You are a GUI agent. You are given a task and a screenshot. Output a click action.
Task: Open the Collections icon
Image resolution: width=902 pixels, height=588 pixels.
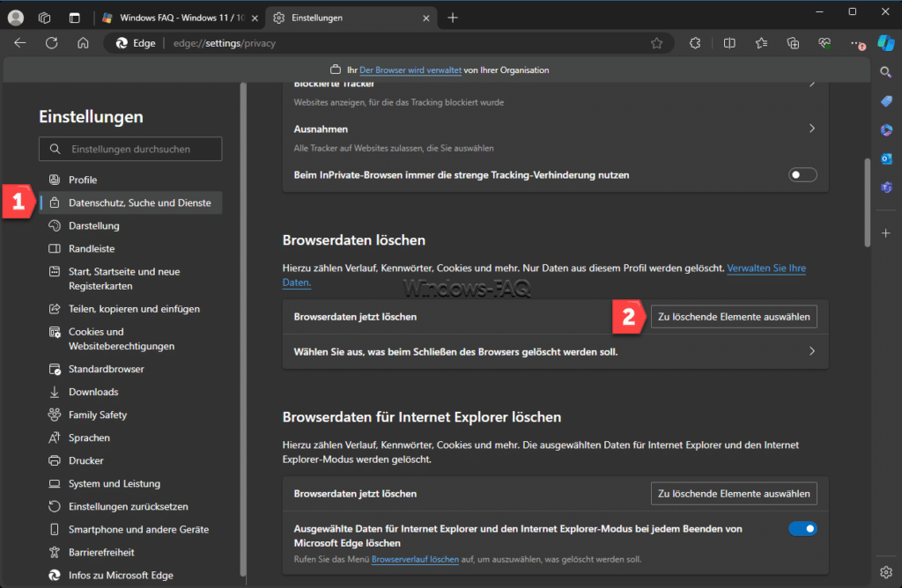[x=793, y=43]
